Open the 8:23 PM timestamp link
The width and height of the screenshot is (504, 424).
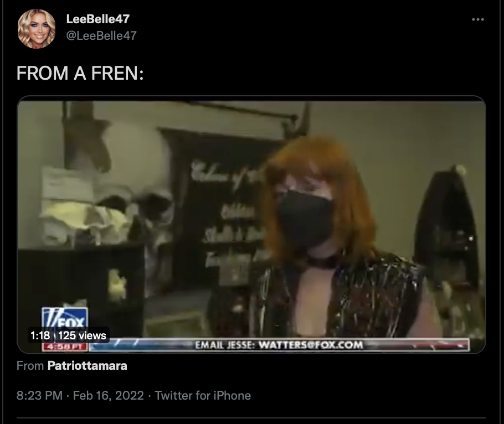point(39,395)
